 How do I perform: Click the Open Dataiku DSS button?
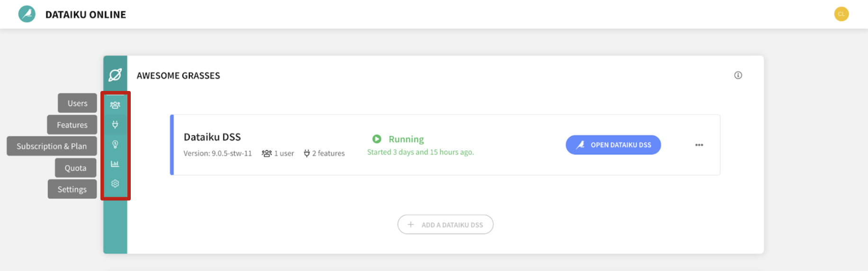point(613,145)
